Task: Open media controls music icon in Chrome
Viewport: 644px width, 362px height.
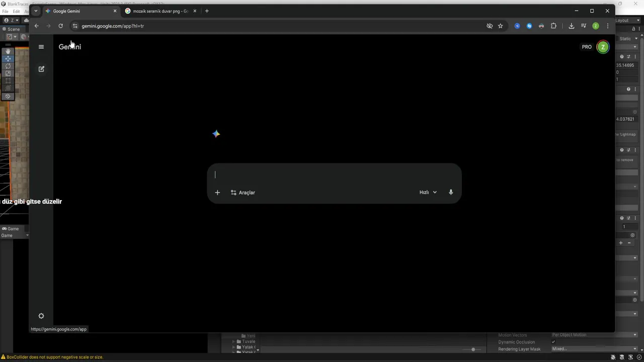Action: point(584,26)
